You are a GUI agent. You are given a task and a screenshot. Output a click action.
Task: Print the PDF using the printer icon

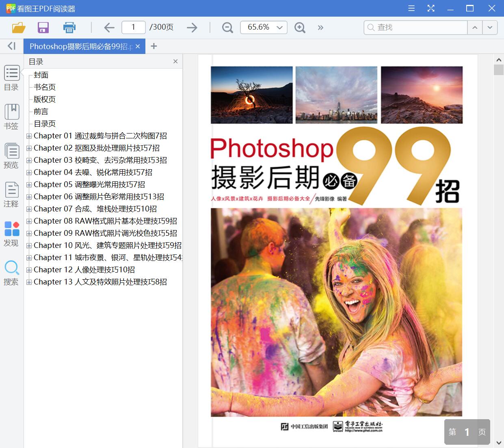pos(69,27)
